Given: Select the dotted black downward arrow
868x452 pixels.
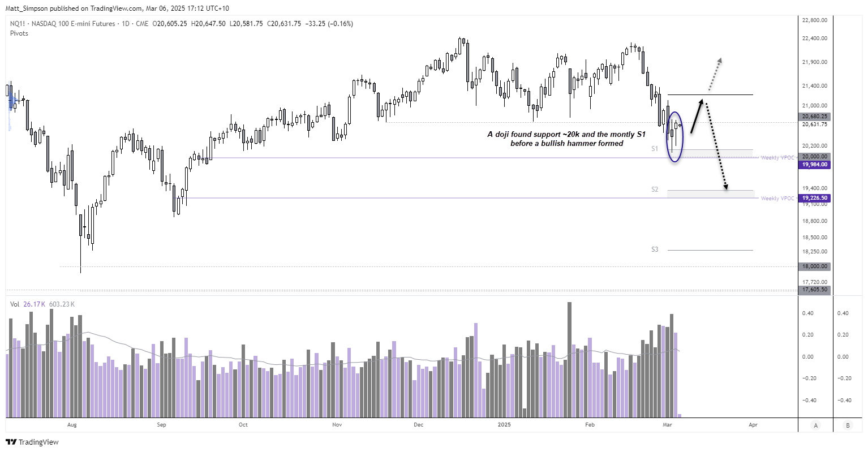Looking at the screenshot, I should tap(716, 147).
